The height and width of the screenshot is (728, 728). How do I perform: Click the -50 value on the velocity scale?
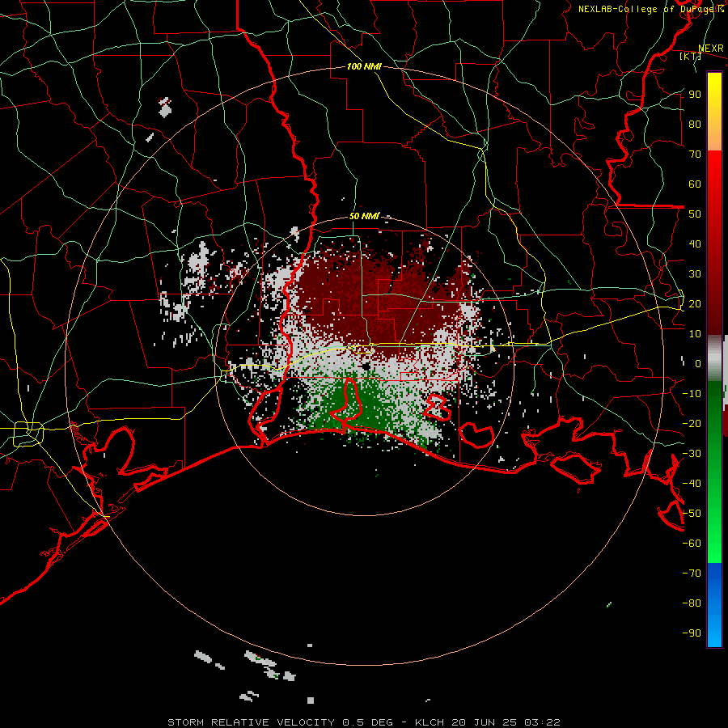692,514
